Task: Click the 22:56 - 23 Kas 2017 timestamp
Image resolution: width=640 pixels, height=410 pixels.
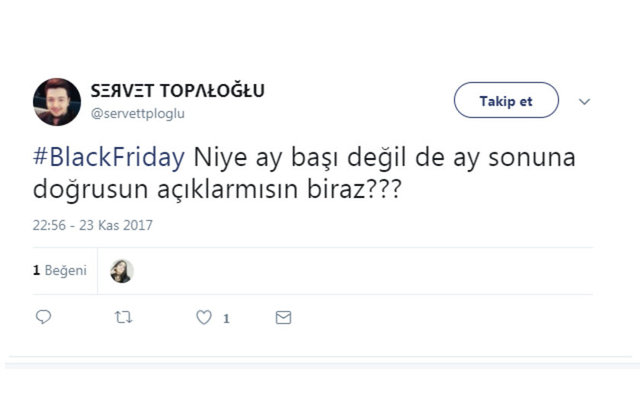Action: 92,226
